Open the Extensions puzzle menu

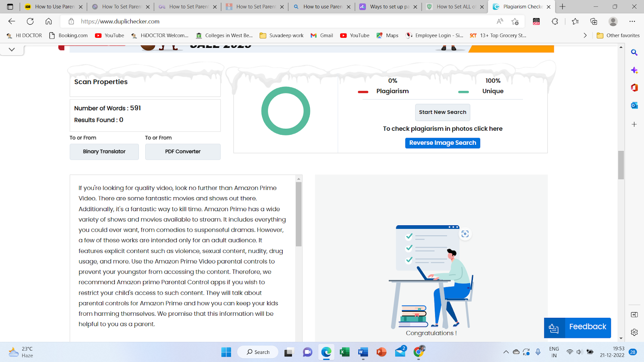click(555, 21)
